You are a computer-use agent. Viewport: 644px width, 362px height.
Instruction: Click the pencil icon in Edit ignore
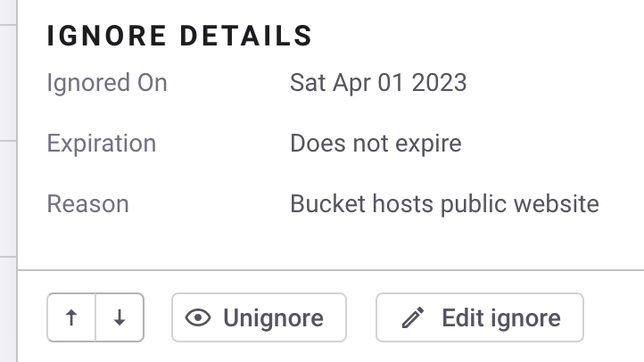412,318
